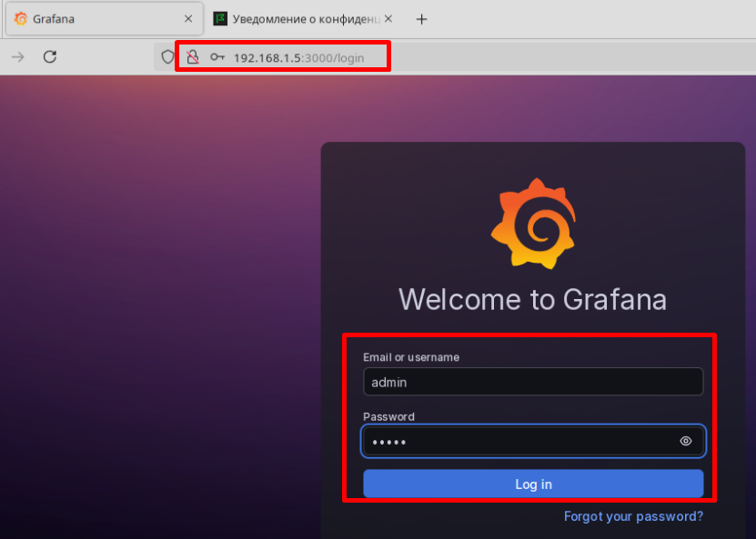This screenshot has width=756, height=539.
Task: Focus the Email or username field
Action: [532, 383]
